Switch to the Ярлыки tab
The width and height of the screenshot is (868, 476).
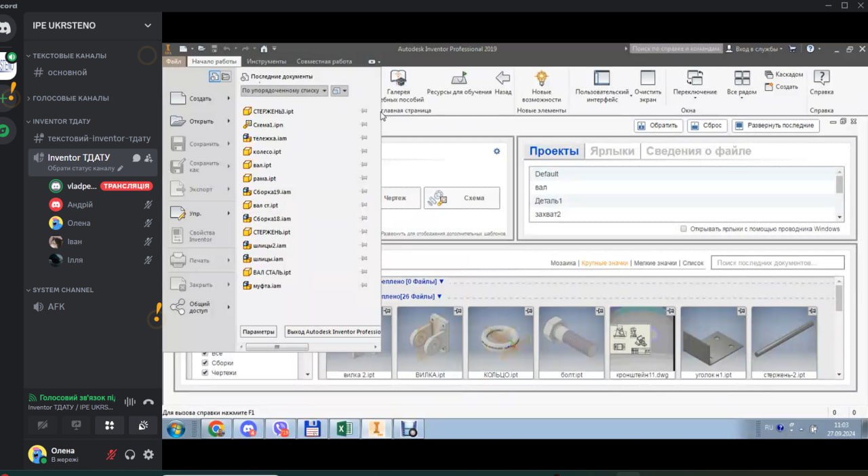tap(612, 151)
